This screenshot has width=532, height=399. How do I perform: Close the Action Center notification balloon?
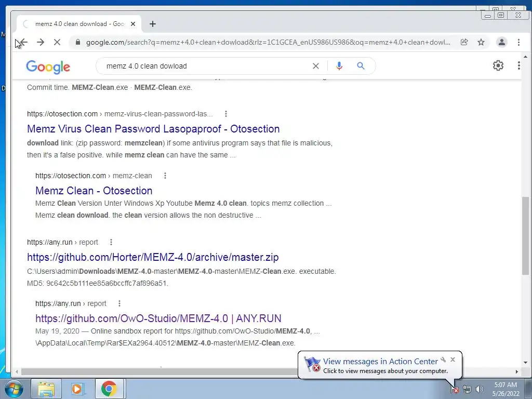point(453,360)
